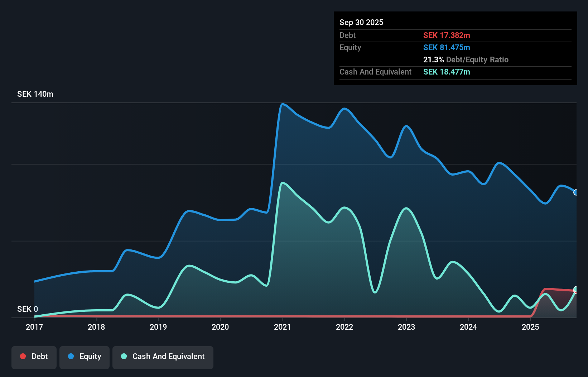Viewport: 588px width, 377px height.
Task: Expand the Sep 30 2025 tooltip header
Action: point(361,22)
